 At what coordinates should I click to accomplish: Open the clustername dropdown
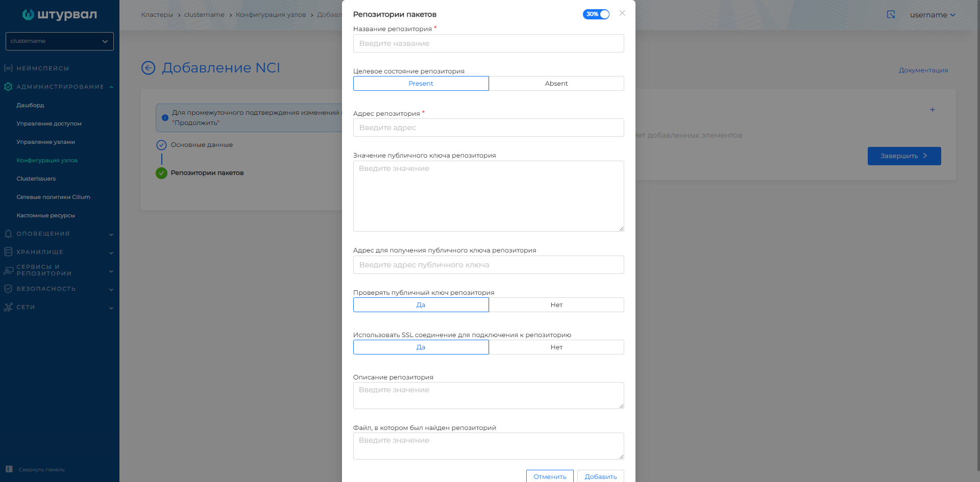pyautogui.click(x=59, y=41)
